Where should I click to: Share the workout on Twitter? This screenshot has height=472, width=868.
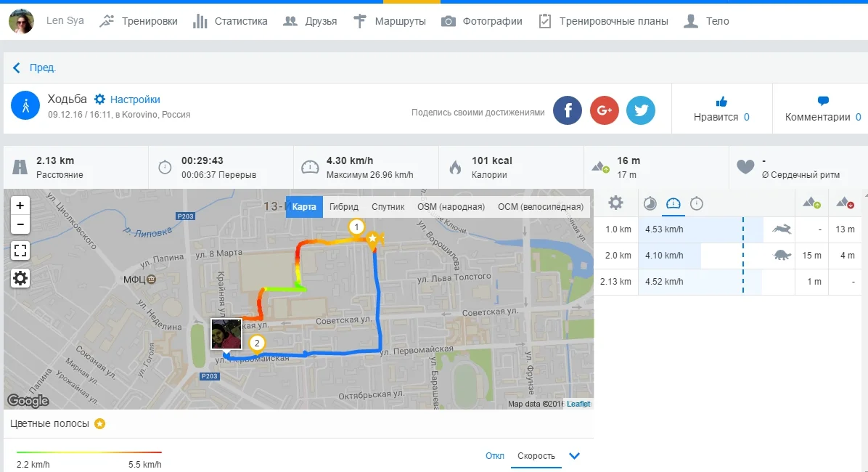[x=641, y=110]
